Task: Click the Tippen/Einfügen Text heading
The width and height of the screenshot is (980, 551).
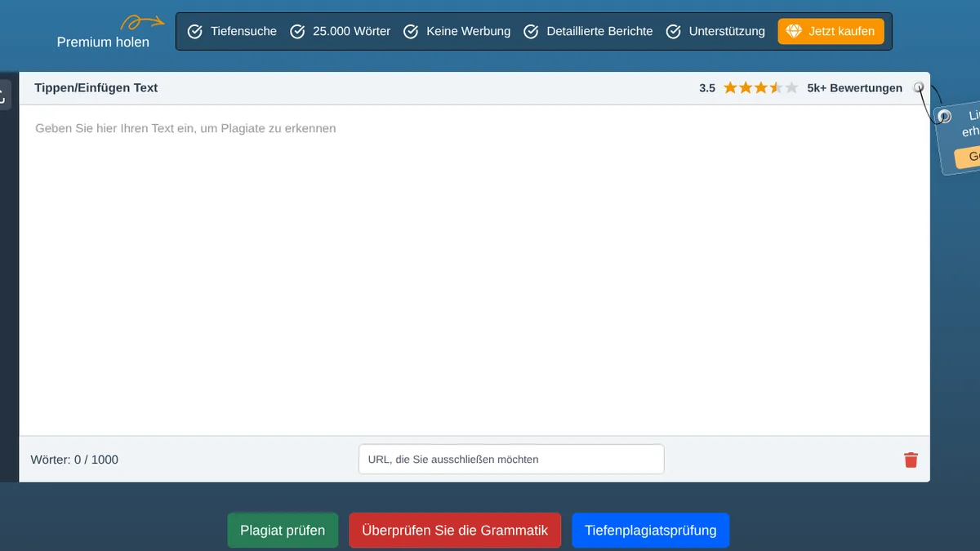Action: click(96, 88)
